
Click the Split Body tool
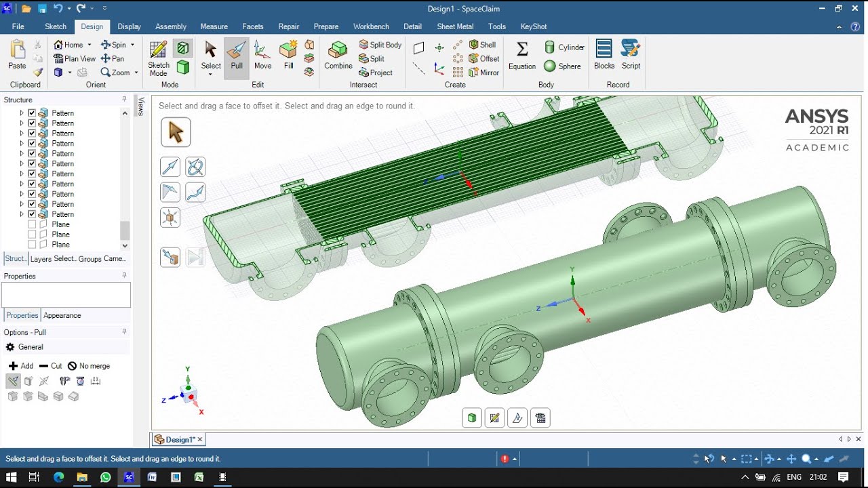[380, 45]
